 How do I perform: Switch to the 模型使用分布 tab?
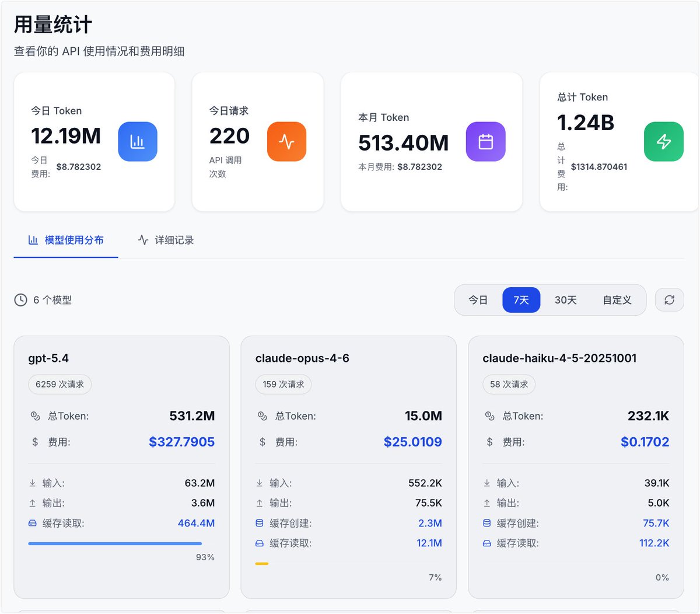coord(66,240)
